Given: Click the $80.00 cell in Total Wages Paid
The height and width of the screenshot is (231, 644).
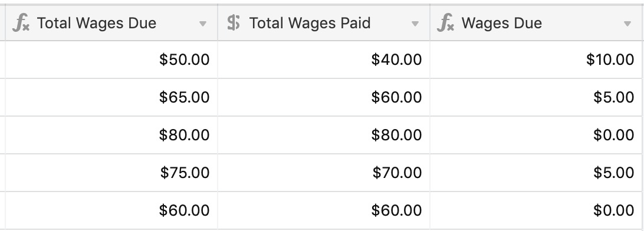Looking at the screenshot, I should [324, 135].
